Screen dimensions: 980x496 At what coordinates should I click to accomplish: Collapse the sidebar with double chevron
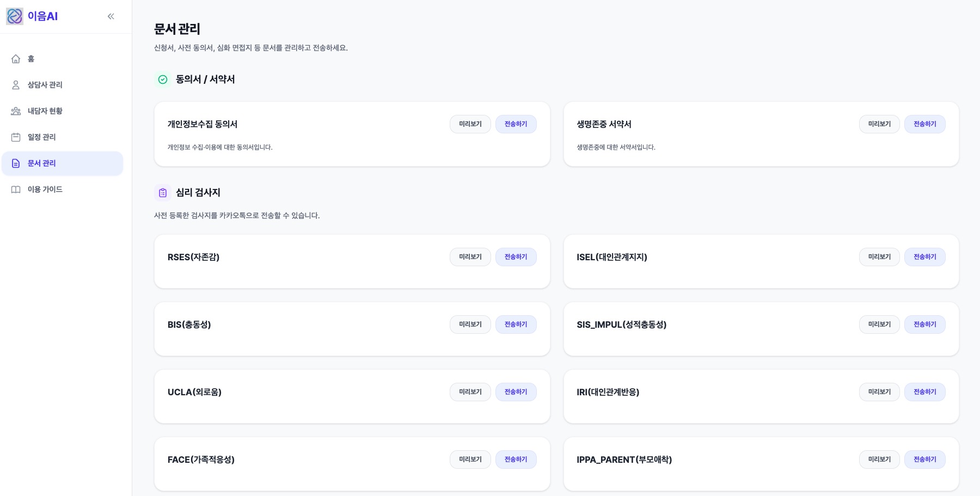tap(111, 16)
